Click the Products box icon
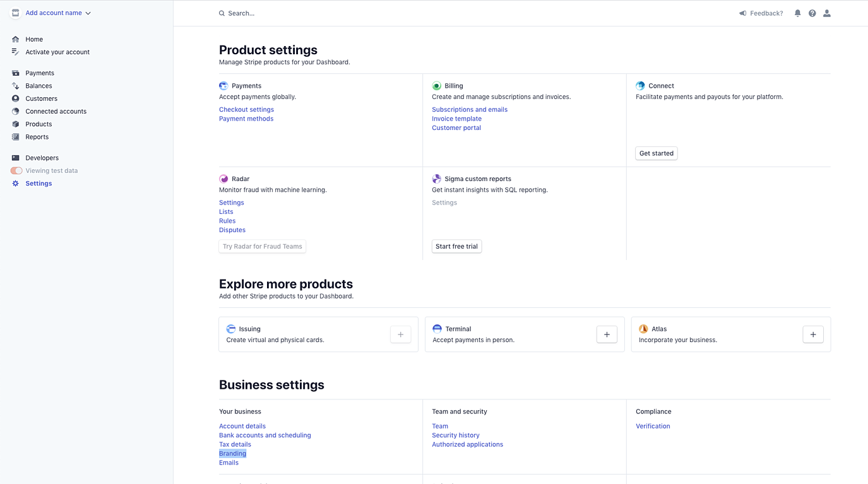This screenshot has height=484, width=868. [x=16, y=124]
